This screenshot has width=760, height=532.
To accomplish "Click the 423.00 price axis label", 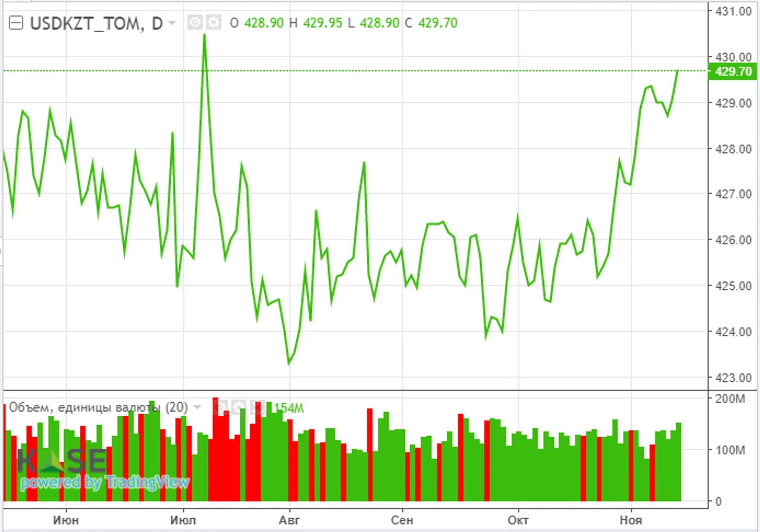I will pos(733,378).
